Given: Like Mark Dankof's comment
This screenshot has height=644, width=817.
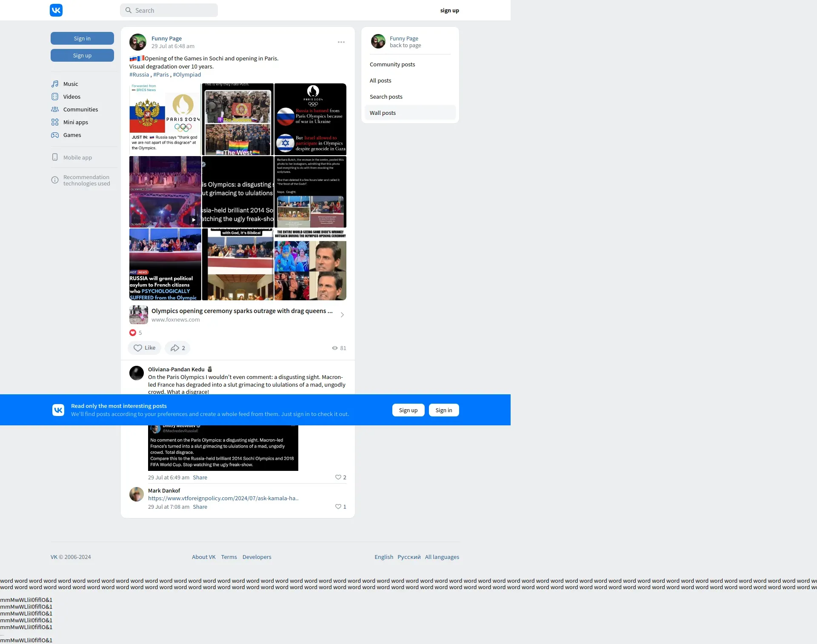Looking at the screenshot, I should (x=338, y=507).
